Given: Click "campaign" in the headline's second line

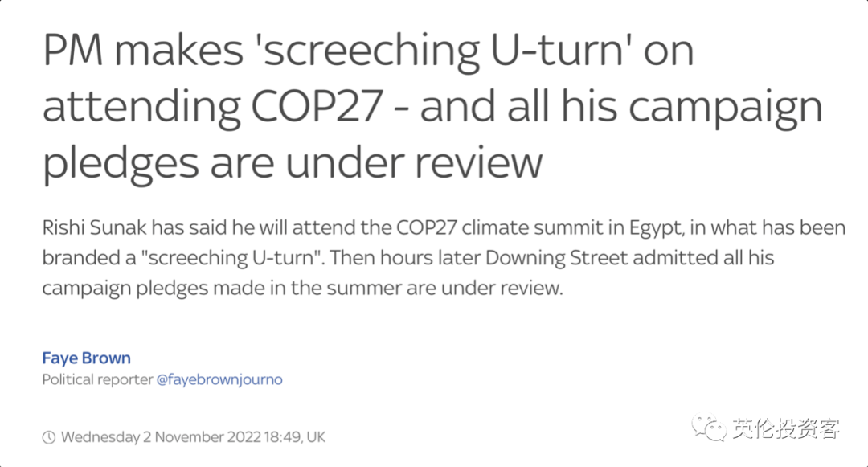Looking at the screenshot, I should click(725, 108).
